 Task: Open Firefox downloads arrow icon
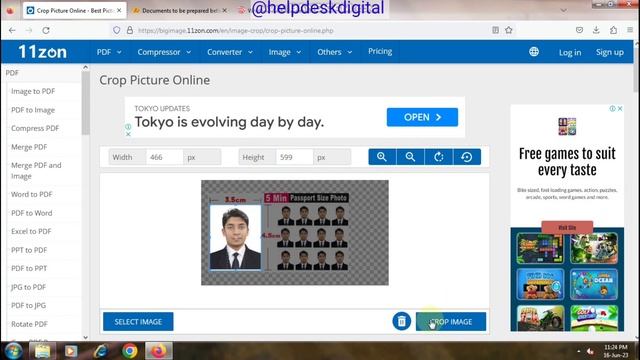(x=596, y=30)
